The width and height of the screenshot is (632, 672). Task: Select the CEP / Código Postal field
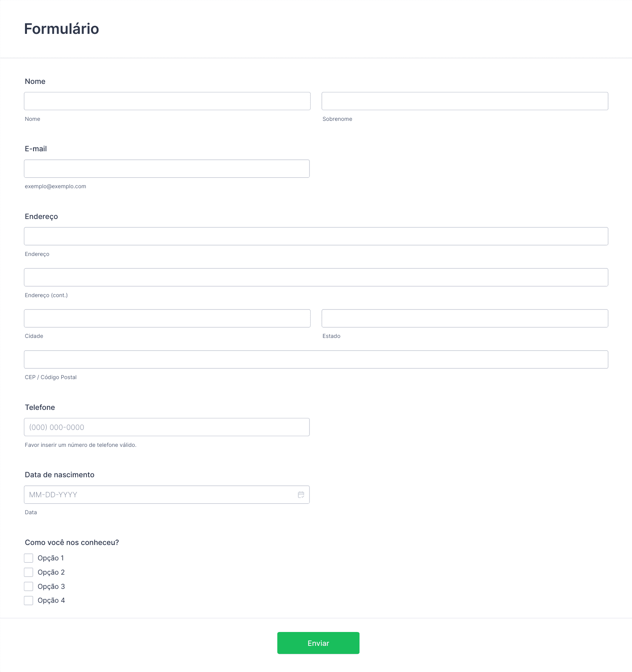(316, 359)
